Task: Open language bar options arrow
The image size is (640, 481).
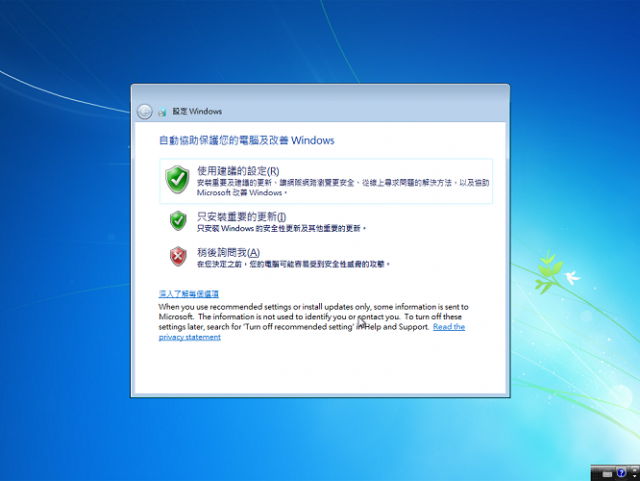Action: 634,476
